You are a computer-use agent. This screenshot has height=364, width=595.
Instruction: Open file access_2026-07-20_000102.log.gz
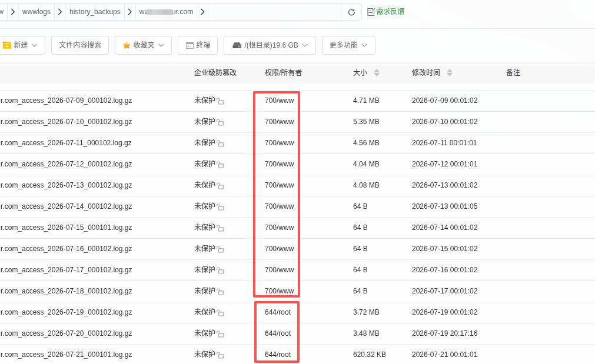click(x=66, y=333)
